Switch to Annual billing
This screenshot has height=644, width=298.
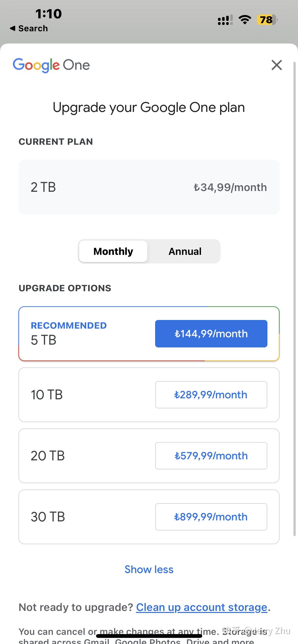pos(185,251)
